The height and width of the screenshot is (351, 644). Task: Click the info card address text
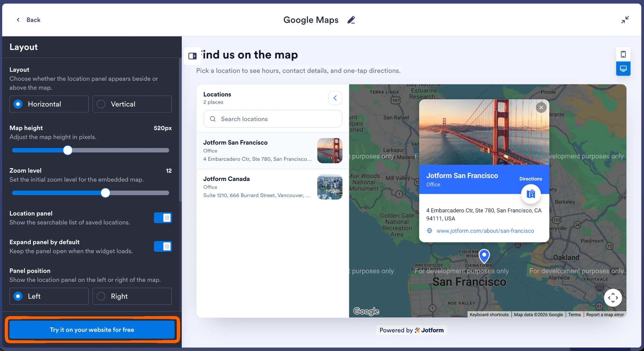(x=484, y=214)
